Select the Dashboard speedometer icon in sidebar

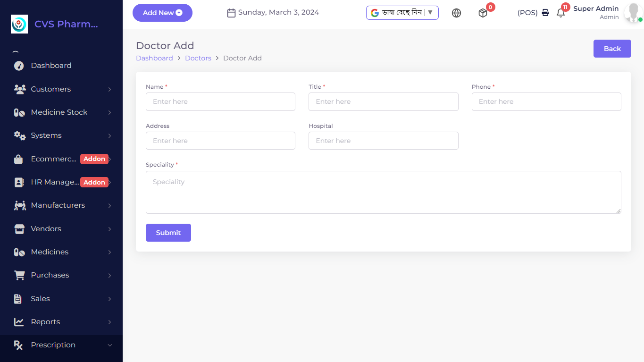19,65
